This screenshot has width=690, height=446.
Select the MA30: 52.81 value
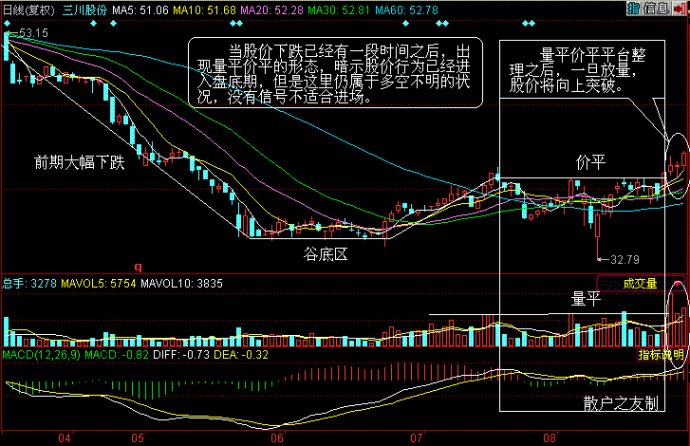pos(338,10)
